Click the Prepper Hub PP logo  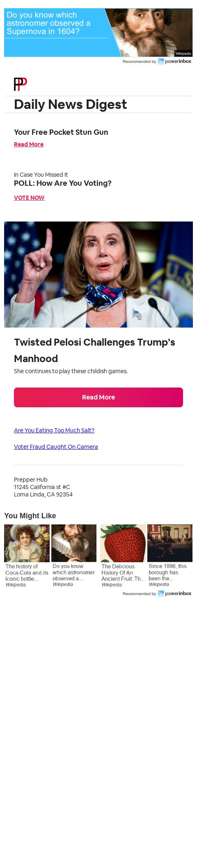click(x=21, y=84)
